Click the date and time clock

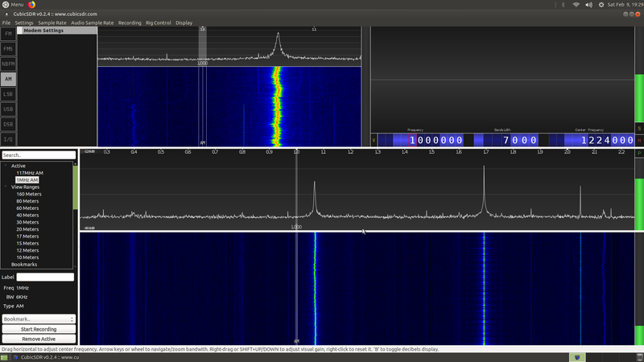pos(625,5)
